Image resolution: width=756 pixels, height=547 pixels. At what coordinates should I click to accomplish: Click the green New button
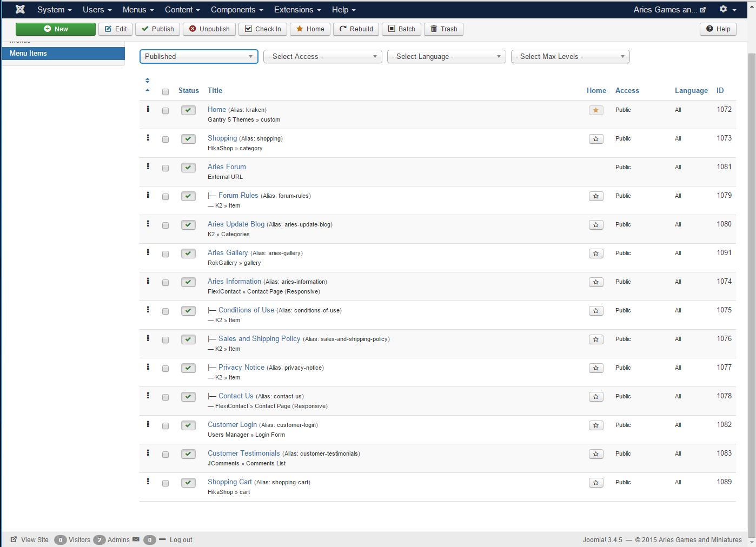click(56, 29)
